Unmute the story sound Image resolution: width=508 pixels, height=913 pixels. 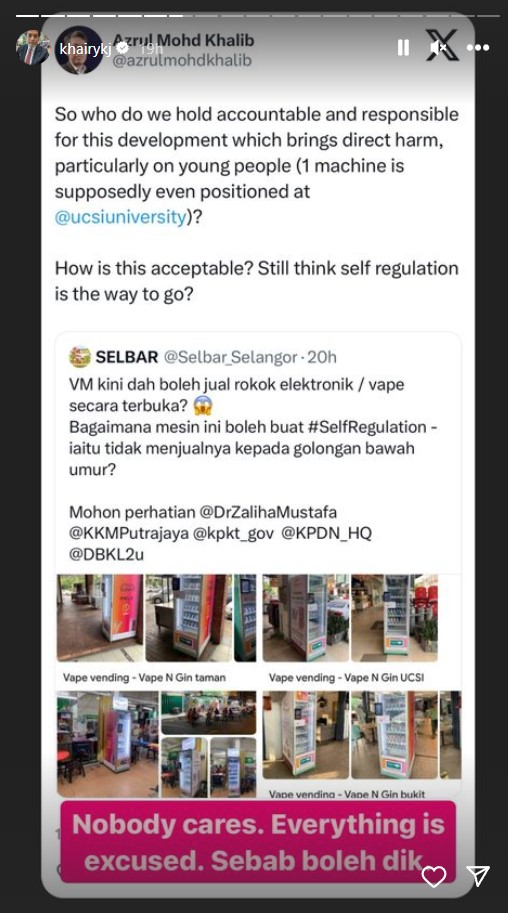pyautogui.click(x=438, y=48)
